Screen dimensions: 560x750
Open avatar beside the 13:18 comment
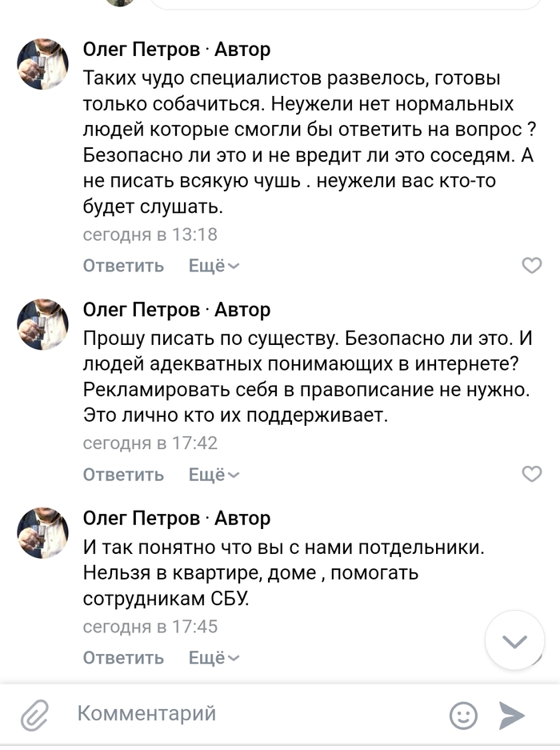[43, 64]
